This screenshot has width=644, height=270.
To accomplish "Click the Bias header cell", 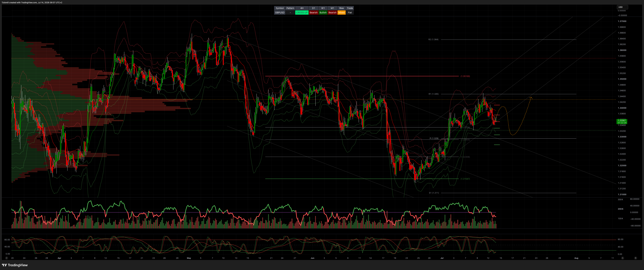I will (341, 8).
